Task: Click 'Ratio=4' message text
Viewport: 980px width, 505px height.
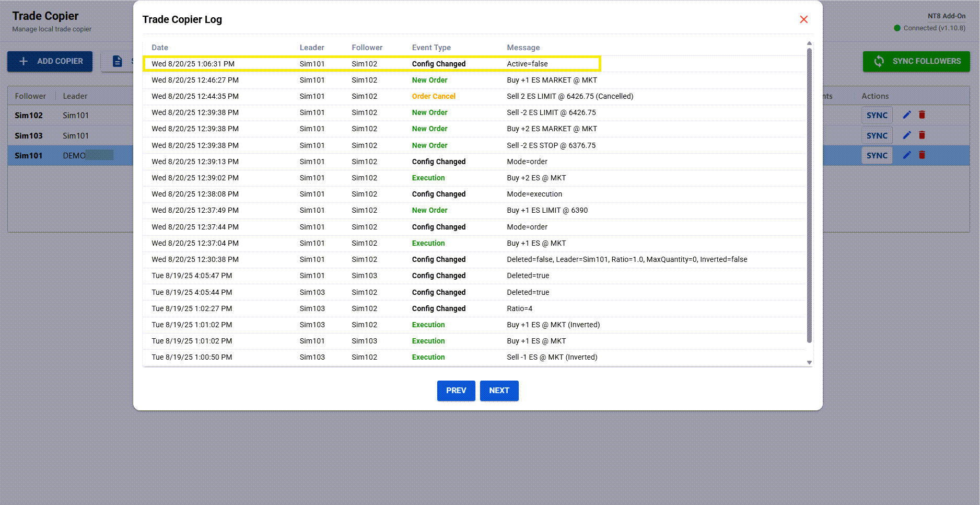Action: tap(519, 308)
